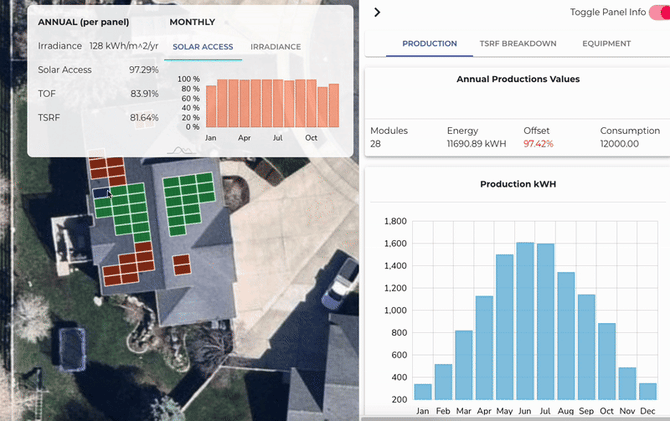Click the red Offset value 97.42%
Viewport: 670px width, 421px height.
click(x=538, y=144)
